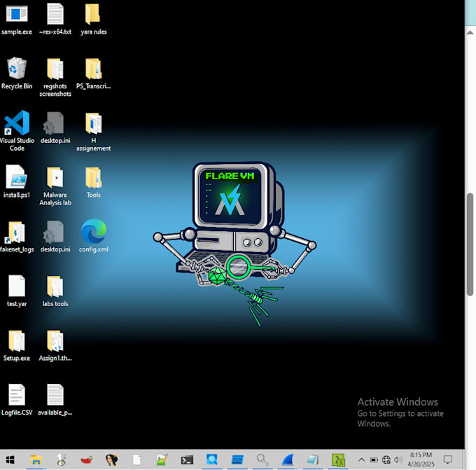
Task: Click the scrollbar up arrow
Action: (470, 32)
